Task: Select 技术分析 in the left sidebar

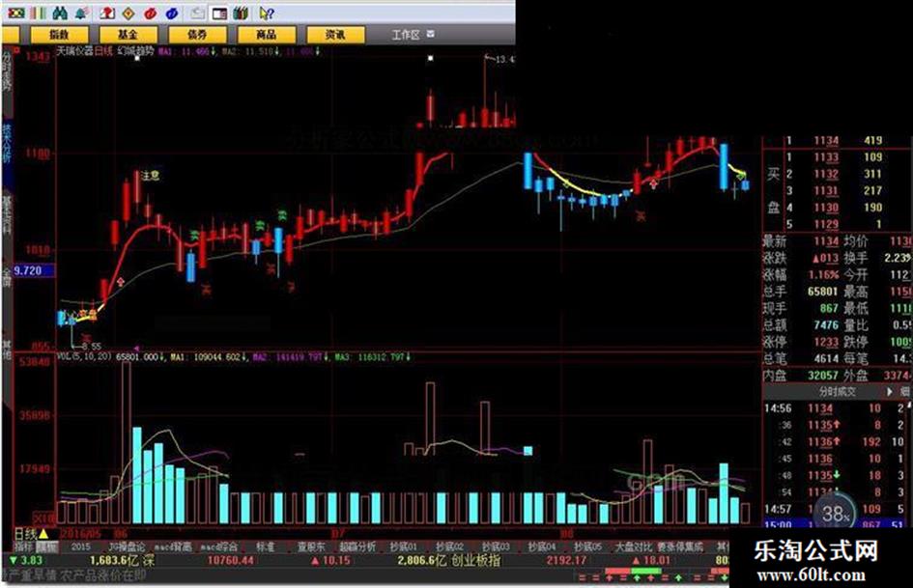Action: pyautogui.click(x=7, y=143)
